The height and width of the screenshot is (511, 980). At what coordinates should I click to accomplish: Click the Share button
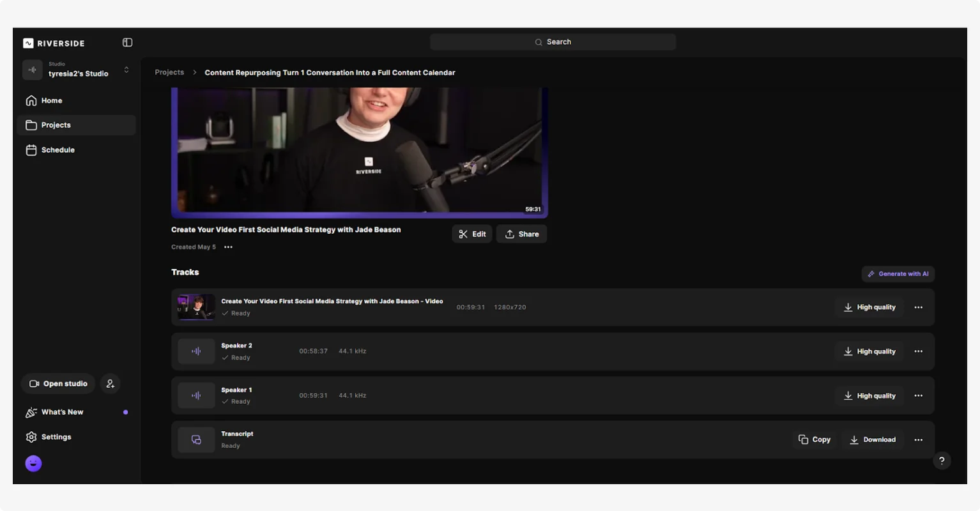[x=522, y=234]
